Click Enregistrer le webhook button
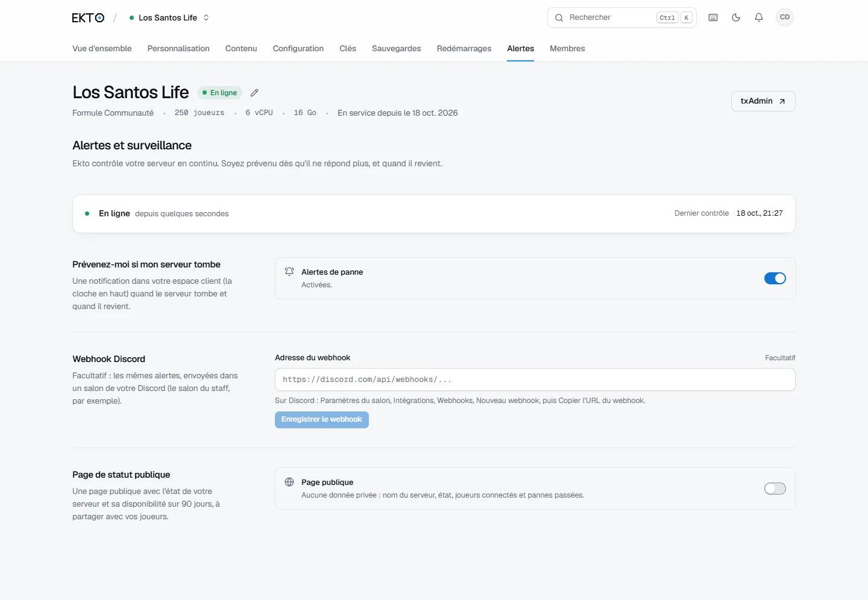The height and width of the screenshot is (600, 868). click(322, 419)
